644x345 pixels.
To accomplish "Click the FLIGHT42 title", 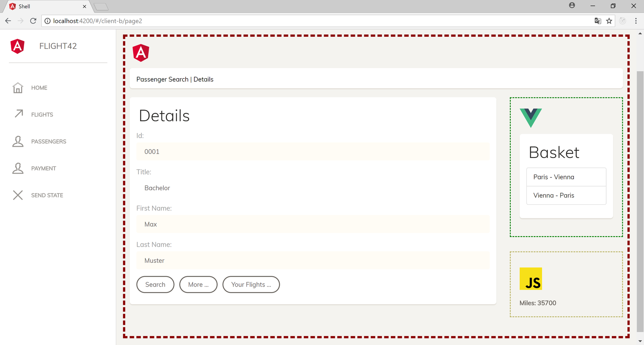I will pos(58,46).
